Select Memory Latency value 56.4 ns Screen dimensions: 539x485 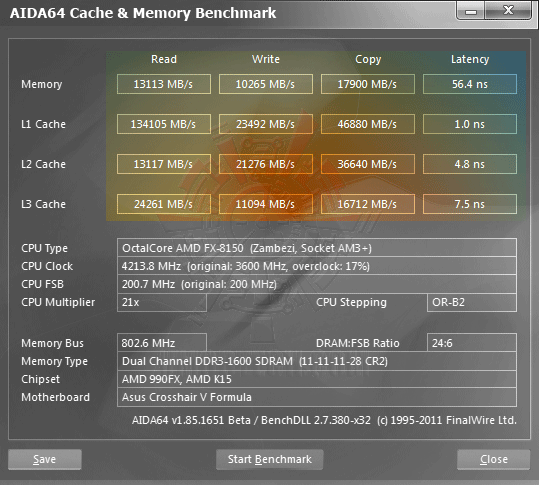click(470, 84)
